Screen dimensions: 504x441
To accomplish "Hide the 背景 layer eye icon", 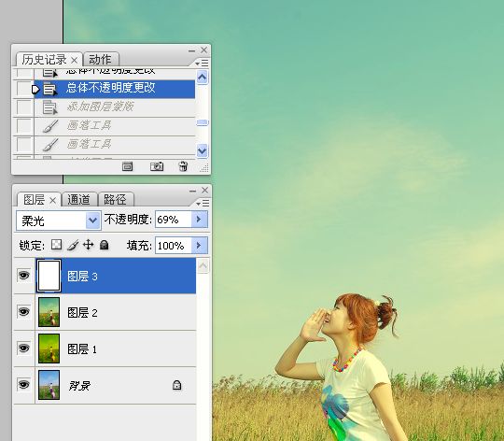I will [x=23, y=384].
